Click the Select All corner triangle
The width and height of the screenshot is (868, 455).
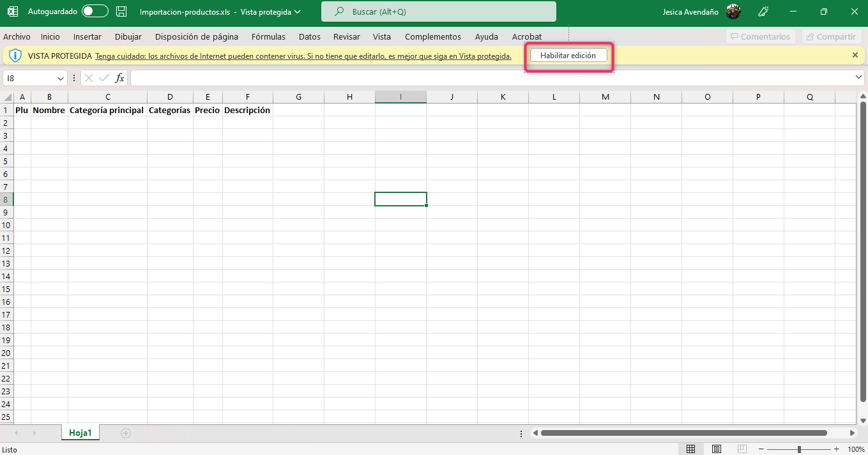(x=8, y=97)
